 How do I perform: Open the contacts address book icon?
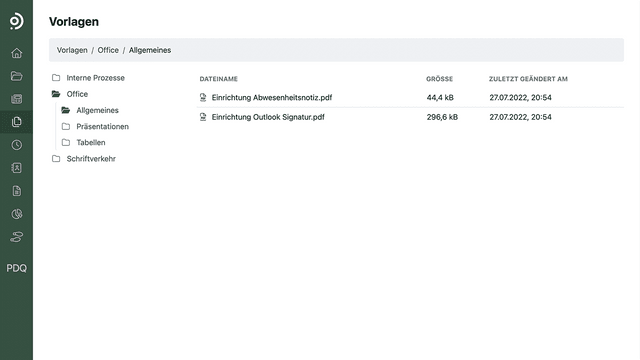16,168
